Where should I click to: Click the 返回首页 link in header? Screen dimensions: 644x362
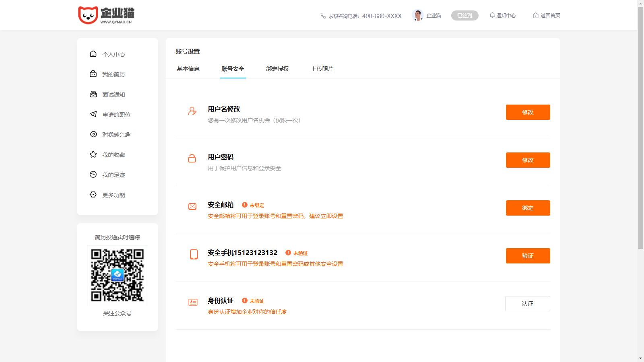(546, 15)
